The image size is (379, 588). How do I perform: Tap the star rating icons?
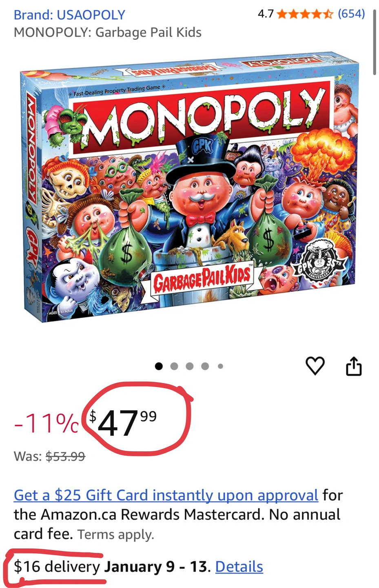305,14
